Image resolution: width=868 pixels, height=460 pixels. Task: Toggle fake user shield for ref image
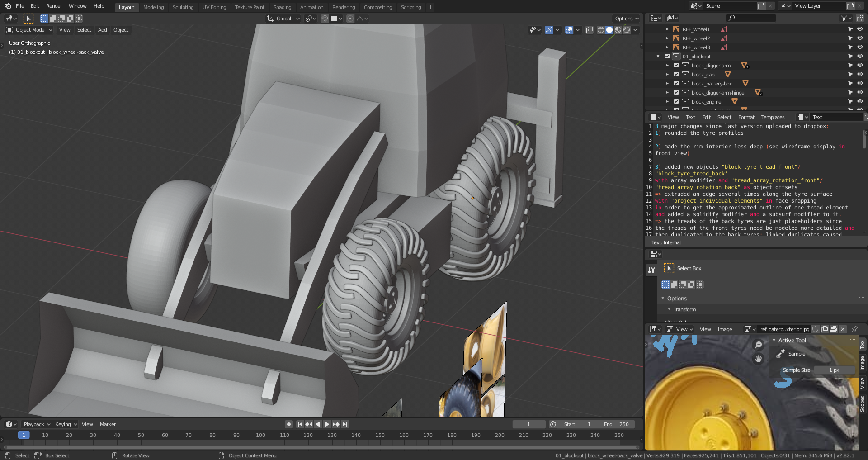tap(816, 329)
